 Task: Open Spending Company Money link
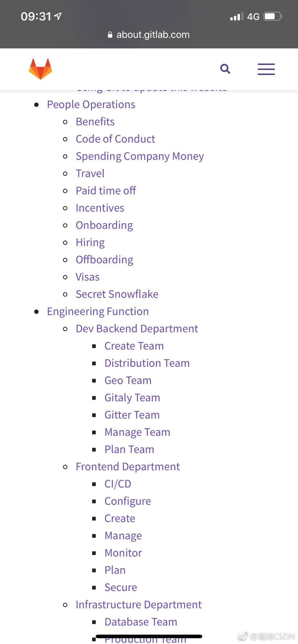(140, 157)
